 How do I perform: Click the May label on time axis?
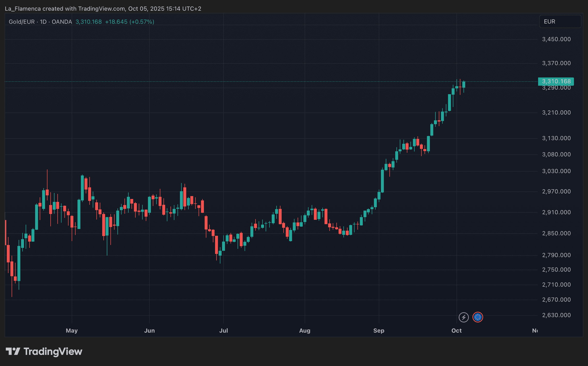coord(72,331)
